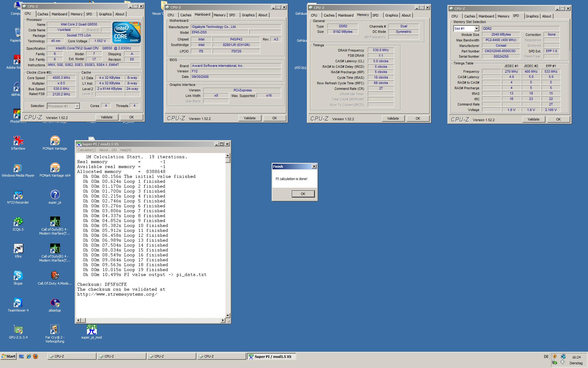The image size is (588, 368).
Task: Launch the ICQ6.5 desktop icon
Action: tap(18, 224)
